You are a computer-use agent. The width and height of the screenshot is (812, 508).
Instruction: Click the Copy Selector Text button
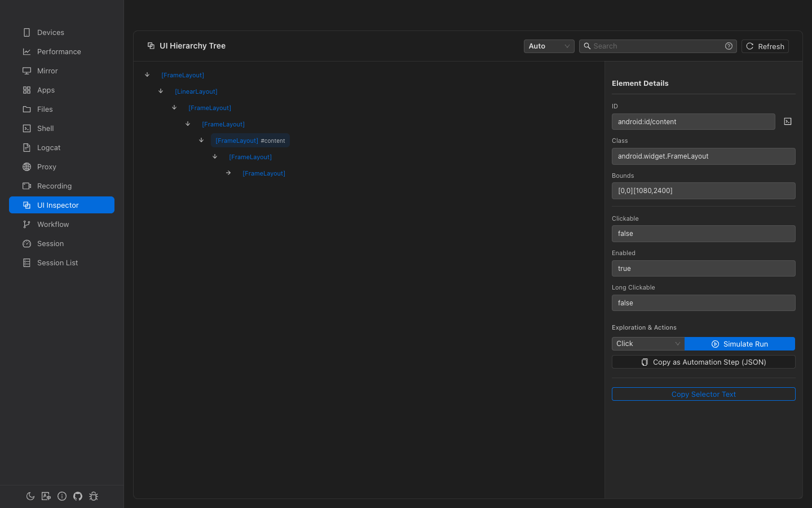pos(703,394)
